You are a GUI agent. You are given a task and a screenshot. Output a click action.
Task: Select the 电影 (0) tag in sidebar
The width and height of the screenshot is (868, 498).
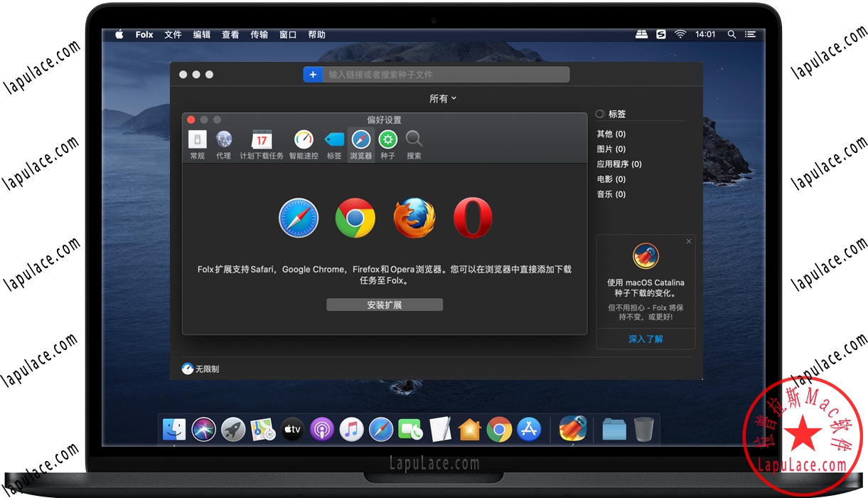pos(610,179)
